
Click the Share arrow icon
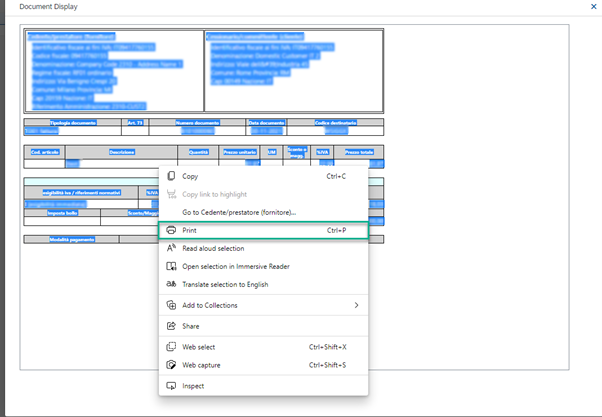[170, 326]
